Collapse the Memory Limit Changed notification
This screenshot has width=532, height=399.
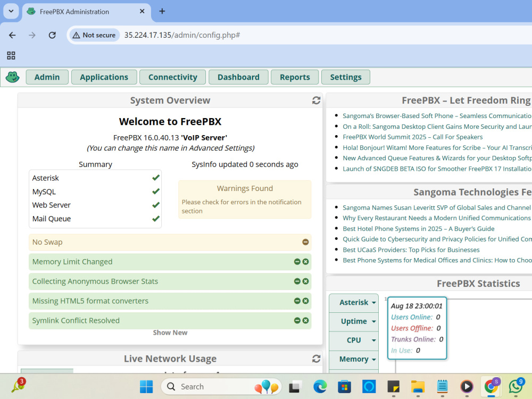tap(297, 262)
